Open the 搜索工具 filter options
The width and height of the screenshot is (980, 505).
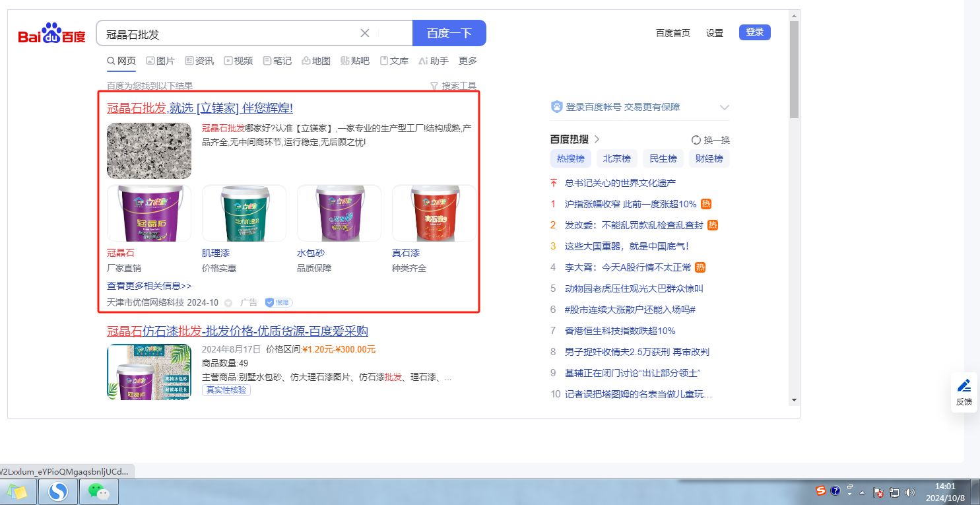tap(453, 86)
